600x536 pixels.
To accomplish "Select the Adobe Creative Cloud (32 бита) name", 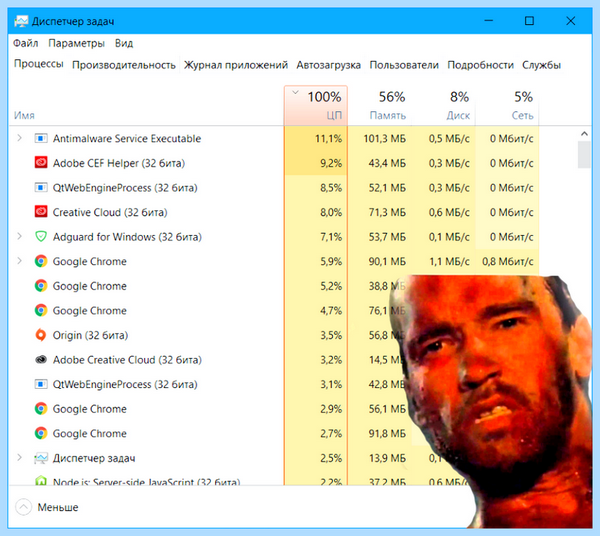I will click(127, 360).
